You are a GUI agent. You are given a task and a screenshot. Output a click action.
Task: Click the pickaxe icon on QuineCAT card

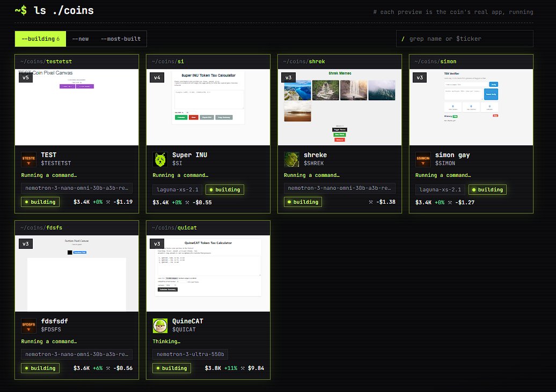click(243, 368)
